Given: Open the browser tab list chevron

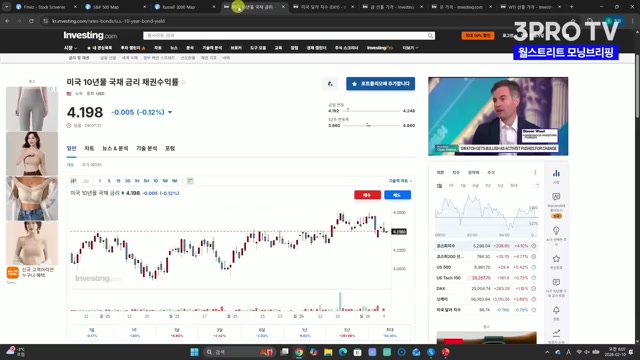Looking at the screenshot, I should tap(7, 7).
